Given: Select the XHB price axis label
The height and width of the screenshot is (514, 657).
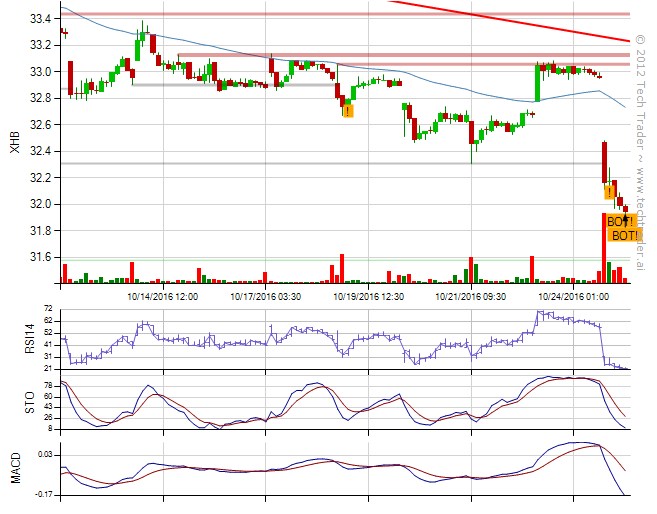Looking at the screenshot, I should [x=13, y=144].
